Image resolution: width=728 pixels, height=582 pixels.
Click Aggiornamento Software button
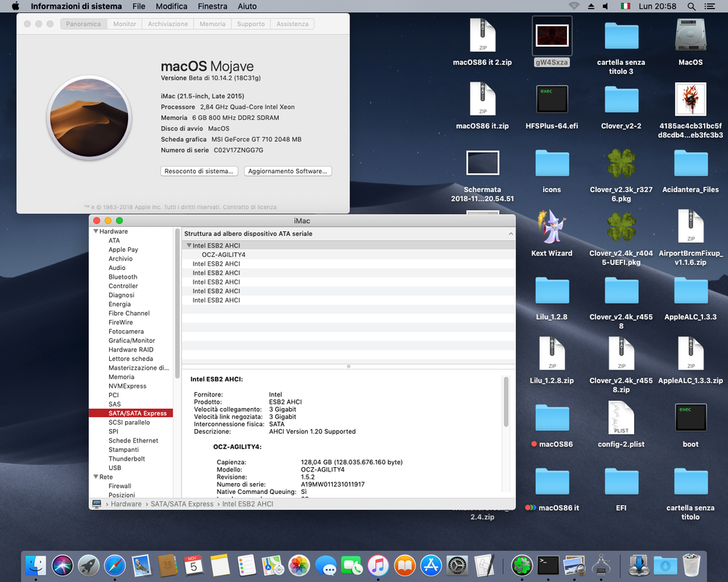(x=288, y=171)
